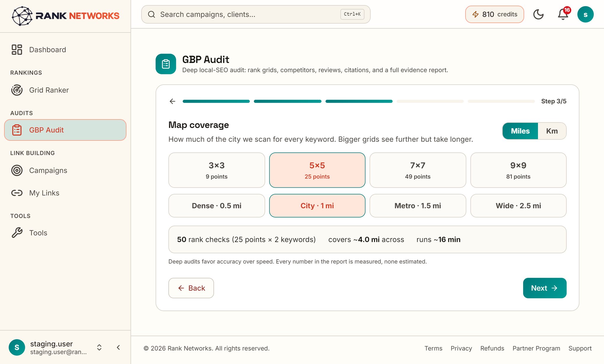Switch units to Miles
Screen dimensions: 604x364
[x=520, y=131]
